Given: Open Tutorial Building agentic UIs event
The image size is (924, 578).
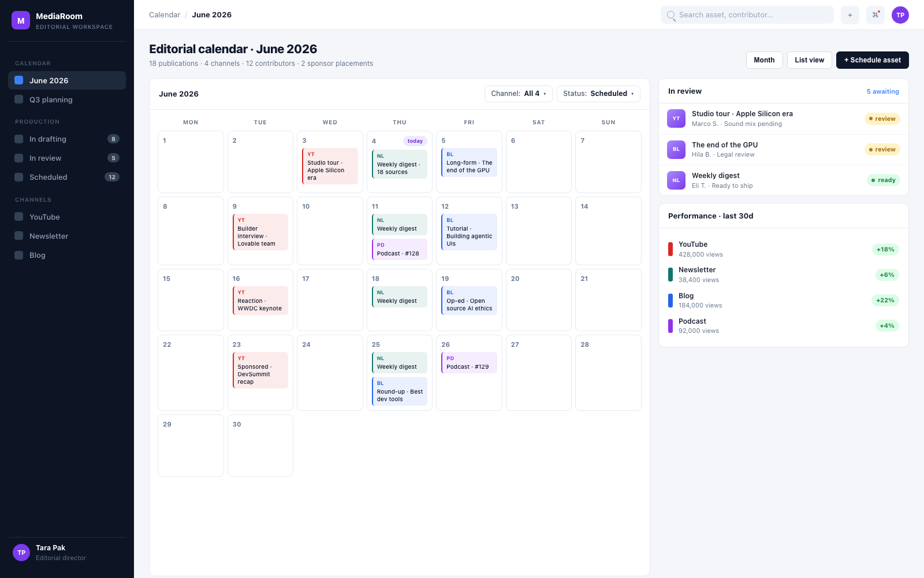Looking at the screenshot, I should pos(469,232).
